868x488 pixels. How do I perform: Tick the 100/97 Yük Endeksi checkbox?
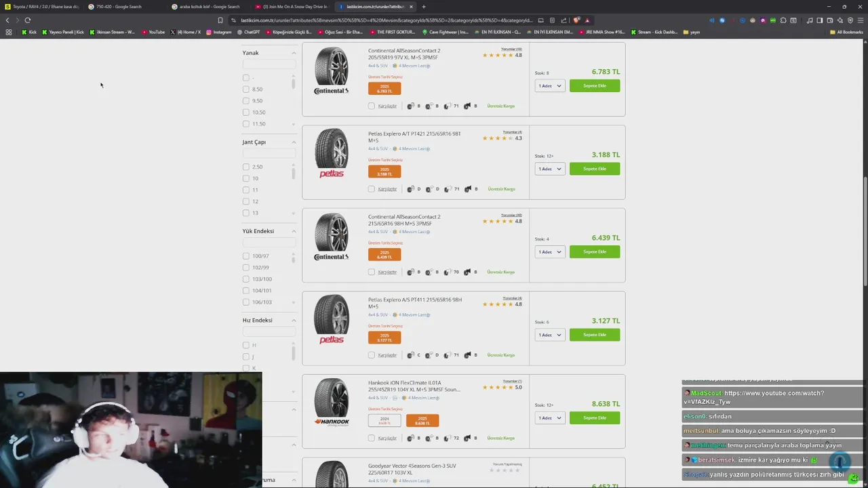[x=246, y=256]
